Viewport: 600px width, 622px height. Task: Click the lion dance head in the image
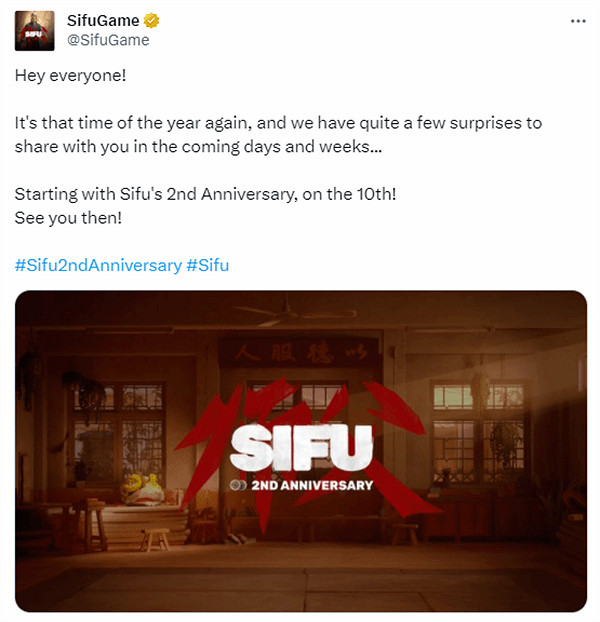[142, 489]
